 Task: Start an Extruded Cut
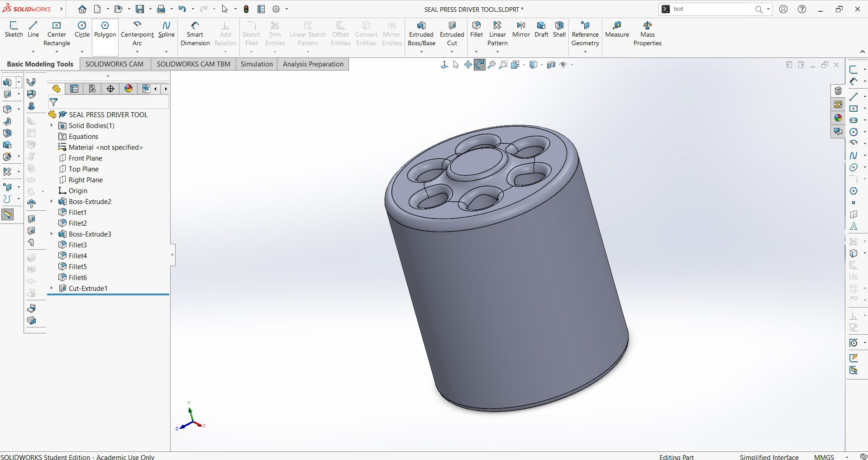tap(452, 34)
